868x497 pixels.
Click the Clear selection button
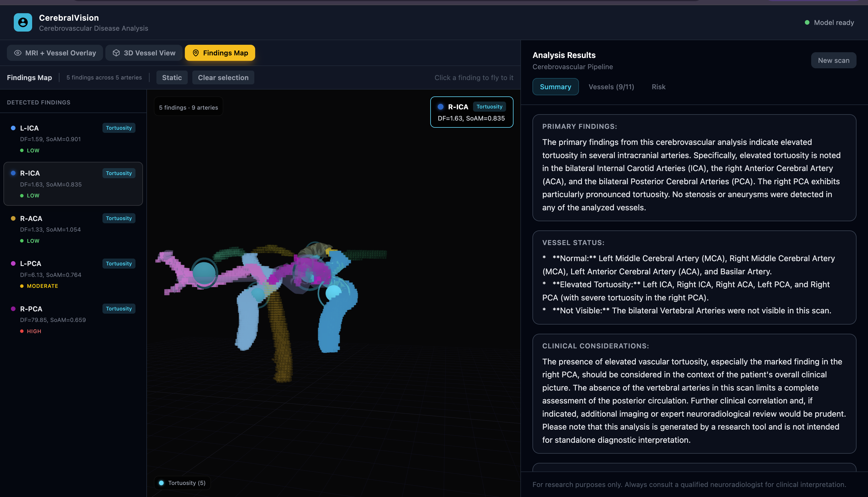[223, 77]
